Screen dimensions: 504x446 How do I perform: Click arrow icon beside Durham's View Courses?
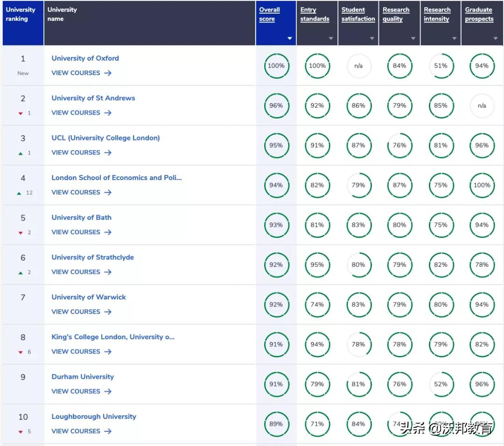[108, 391]
